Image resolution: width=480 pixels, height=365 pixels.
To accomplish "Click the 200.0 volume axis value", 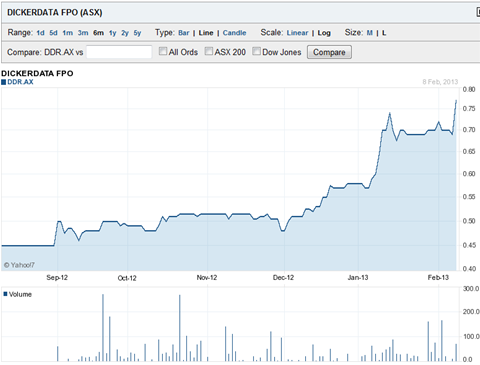I will pyautogui.click(x=471, y=312).
